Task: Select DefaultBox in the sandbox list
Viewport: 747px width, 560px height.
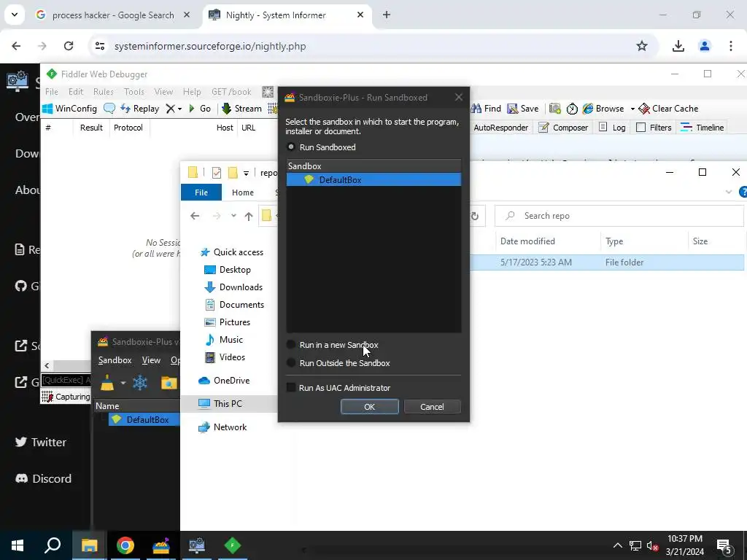Action: [x=373, y=179]
